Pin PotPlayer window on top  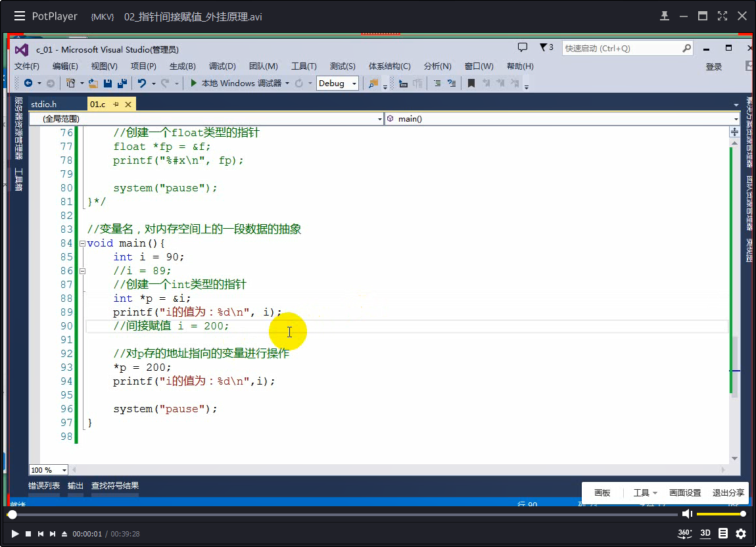[x=665, y=16]
